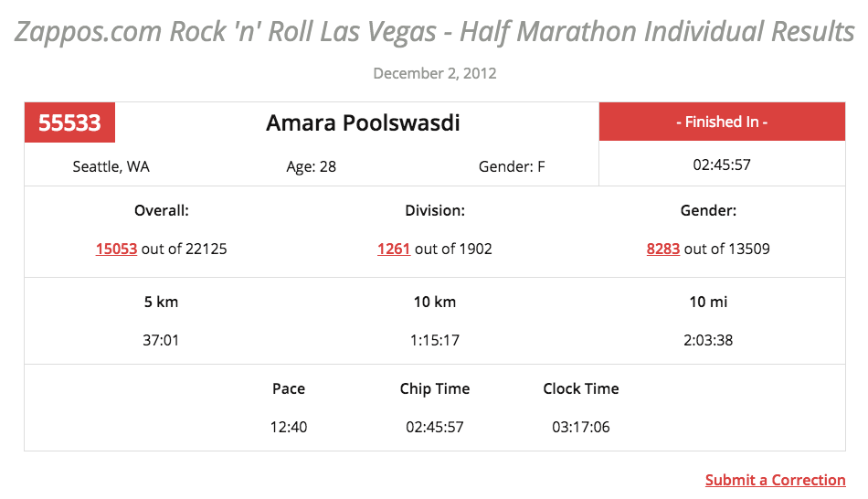Click the 5 km split time 37:01
The width and height of the screenshot is (868, 499).
click(161, 340)
